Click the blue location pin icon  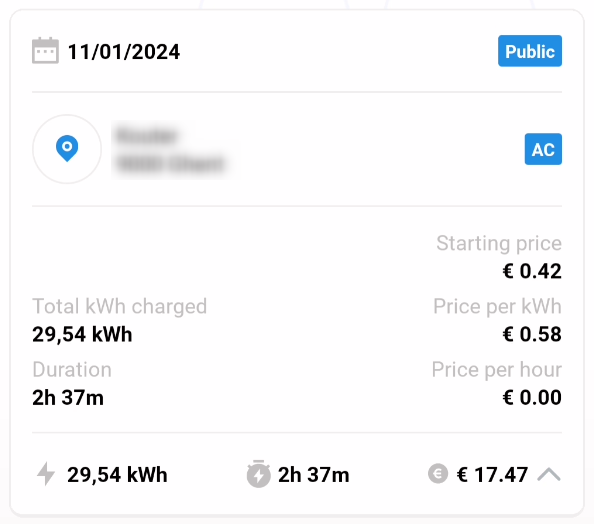pos(67,149)
